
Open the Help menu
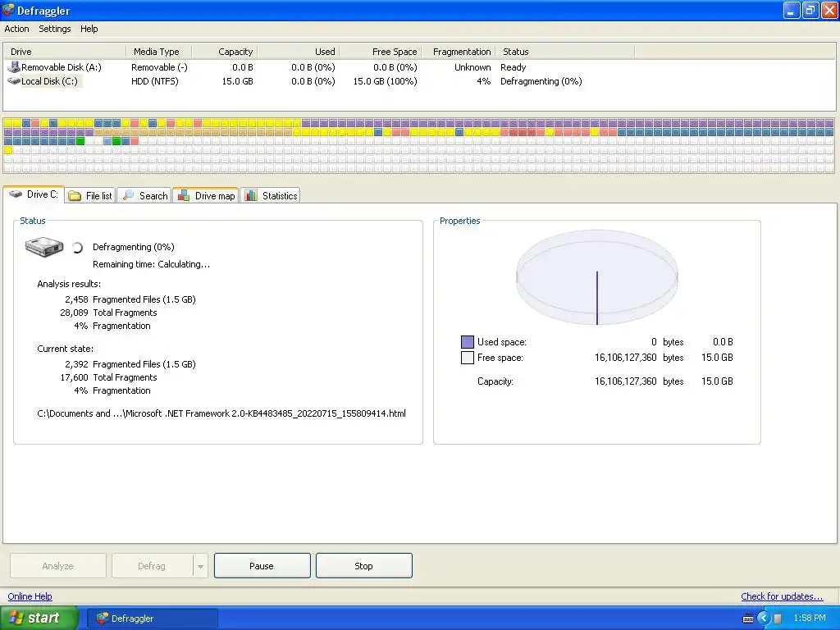tap(89, 29)
